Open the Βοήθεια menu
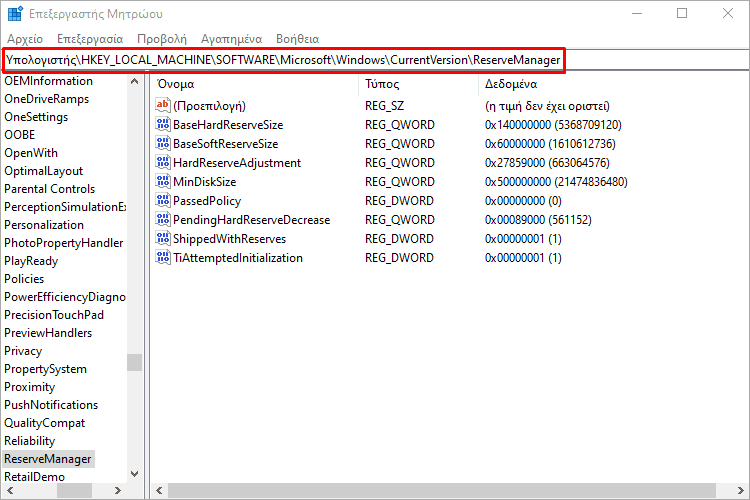 [x=297, y=39]
